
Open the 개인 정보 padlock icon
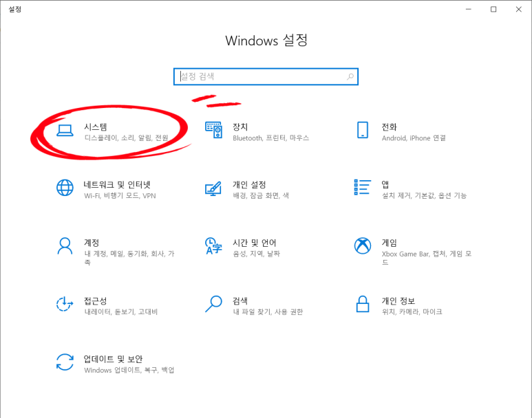[363, 304]
